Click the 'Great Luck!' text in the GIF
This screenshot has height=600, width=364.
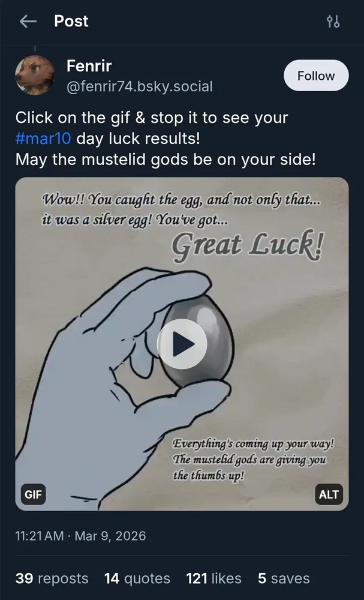tap(247, 245)
